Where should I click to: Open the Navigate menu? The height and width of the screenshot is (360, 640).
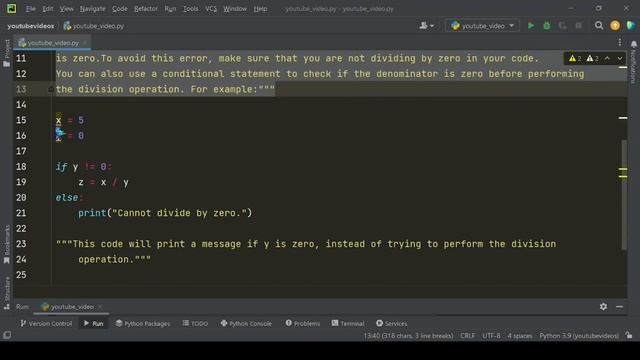[x=93, y=9]
